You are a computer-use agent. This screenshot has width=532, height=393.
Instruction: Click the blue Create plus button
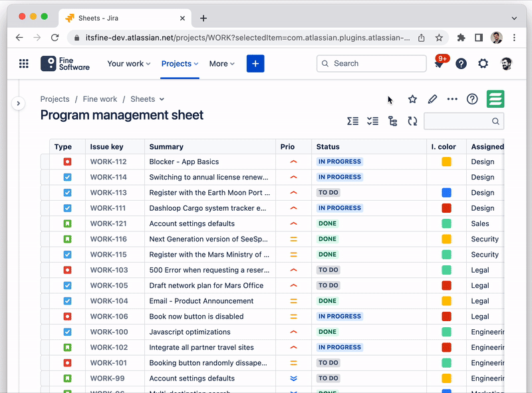point(255,64)
